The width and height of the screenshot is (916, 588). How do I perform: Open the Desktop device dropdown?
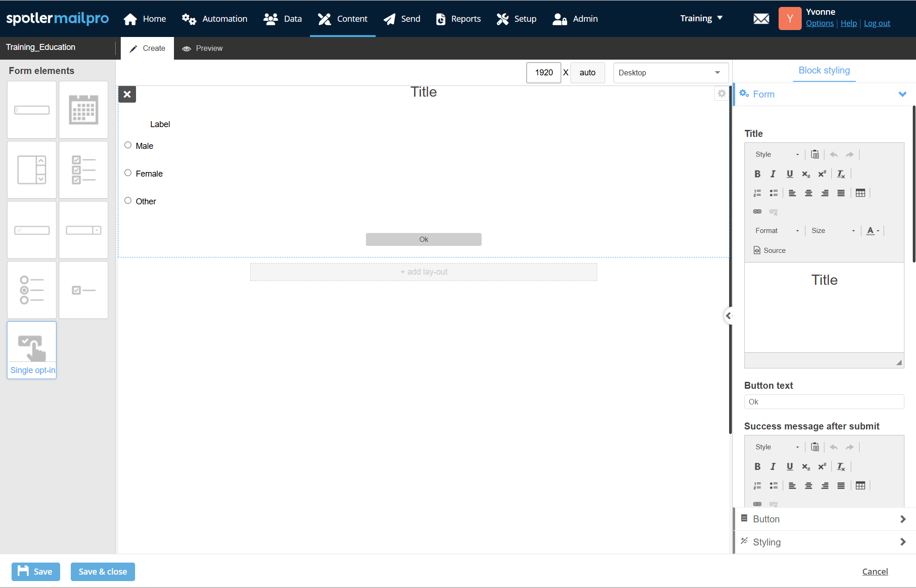(671, 73)
